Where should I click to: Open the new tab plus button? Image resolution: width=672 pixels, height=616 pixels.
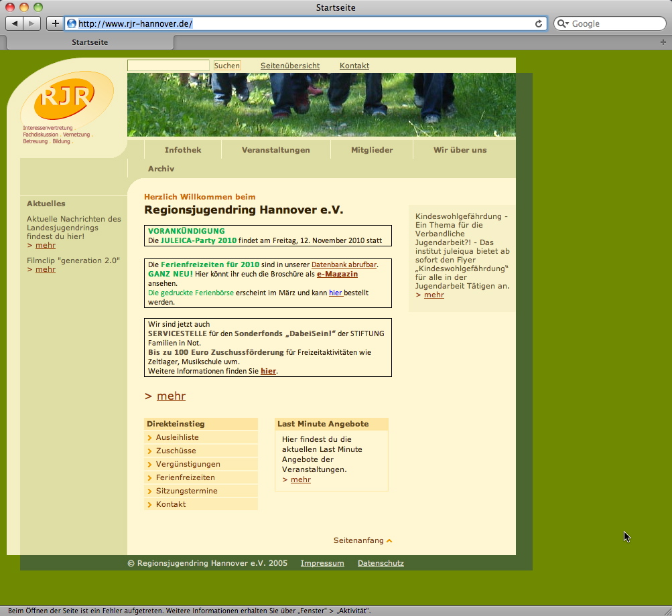coord(663,42)
